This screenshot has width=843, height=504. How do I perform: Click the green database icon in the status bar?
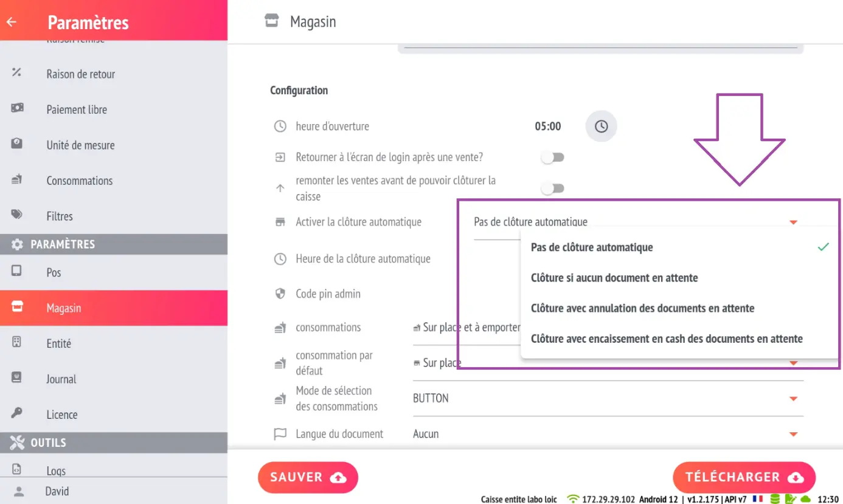775,499
